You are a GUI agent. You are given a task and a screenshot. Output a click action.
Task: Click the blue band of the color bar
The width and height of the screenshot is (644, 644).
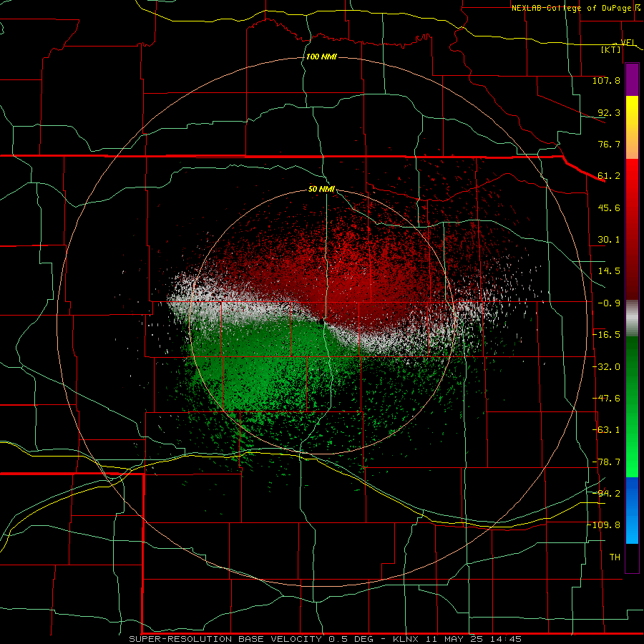click(x=632, y=510)
